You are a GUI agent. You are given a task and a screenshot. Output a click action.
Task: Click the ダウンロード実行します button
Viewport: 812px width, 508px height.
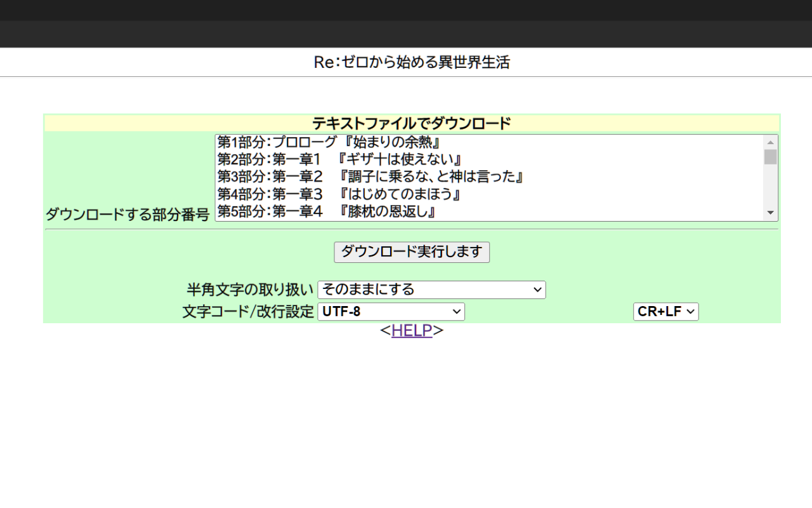pyautogui.click(x=412, y=251)
